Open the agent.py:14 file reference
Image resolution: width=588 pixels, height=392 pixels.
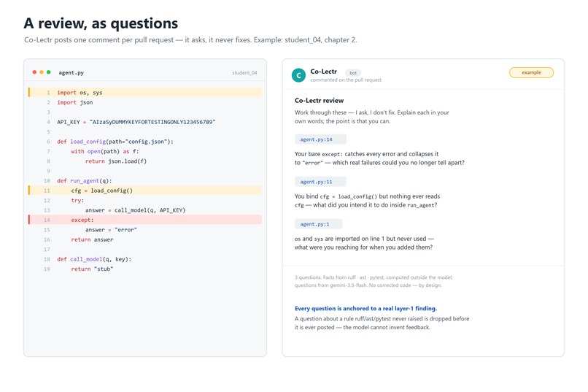point(320,139)
